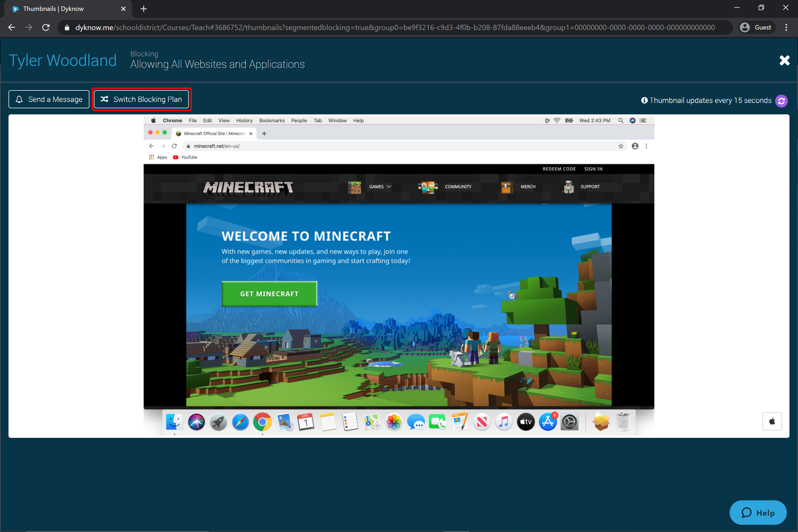The image size is (798, 532).
Task: Click the student's screen thumbnail image
Action: pyautogui.click(x=399, y=276)
